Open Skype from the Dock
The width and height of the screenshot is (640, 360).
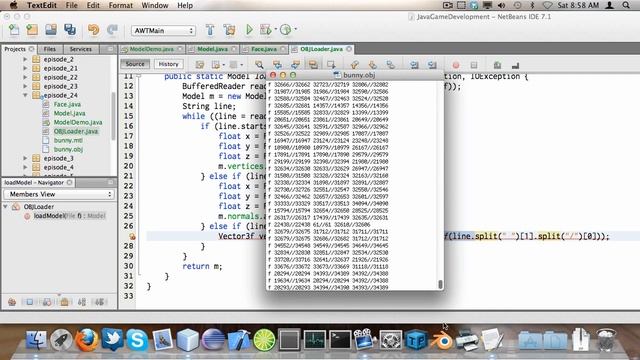[137, 340]
